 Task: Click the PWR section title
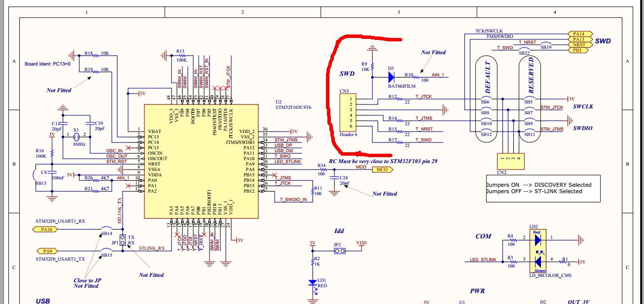tap(478, 291)
